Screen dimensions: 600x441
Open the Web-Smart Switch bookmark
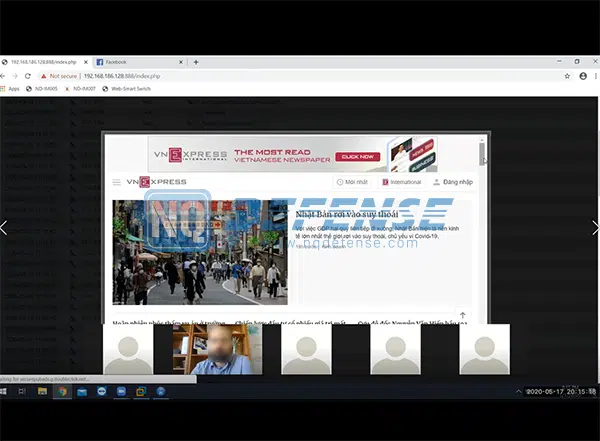(x=127, y=89)
